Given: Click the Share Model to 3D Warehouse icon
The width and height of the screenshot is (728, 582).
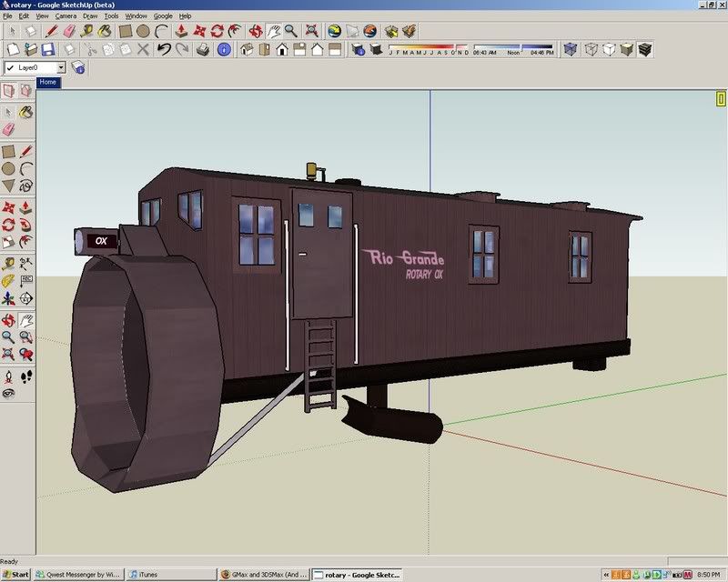Looking at the screenshot, I should pyautogui.click(x=409, y=32).
